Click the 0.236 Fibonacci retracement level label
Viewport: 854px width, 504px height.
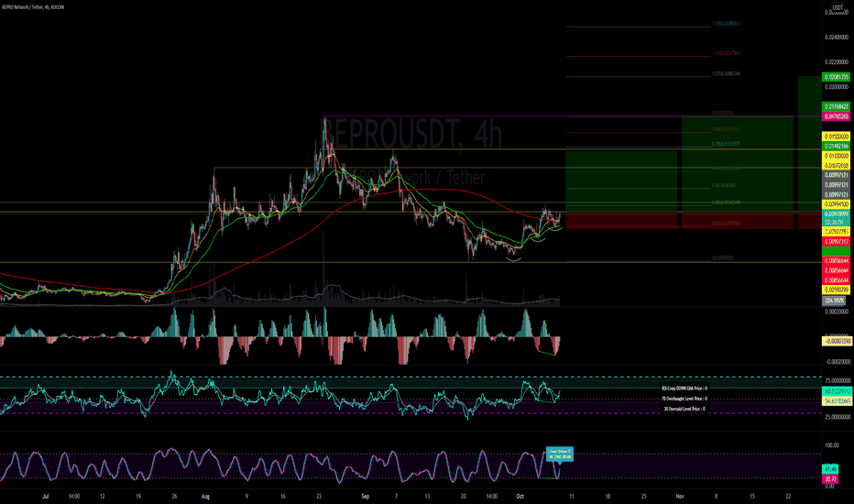pos(726,224)
